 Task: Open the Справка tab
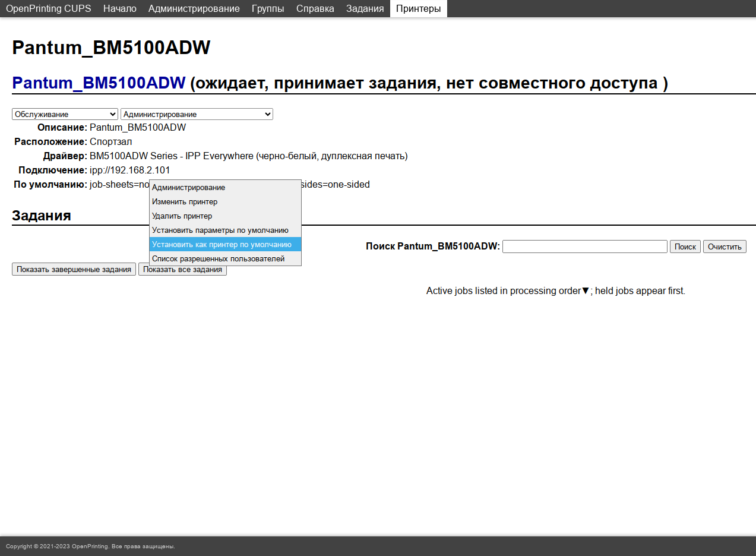coord(315,8)
